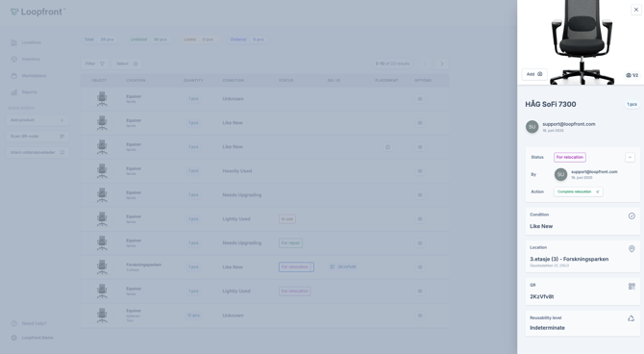Click the 1 pcs quantity badge in panel
Image resolution: width=644 pixels, height=354 pixels.
632,105
